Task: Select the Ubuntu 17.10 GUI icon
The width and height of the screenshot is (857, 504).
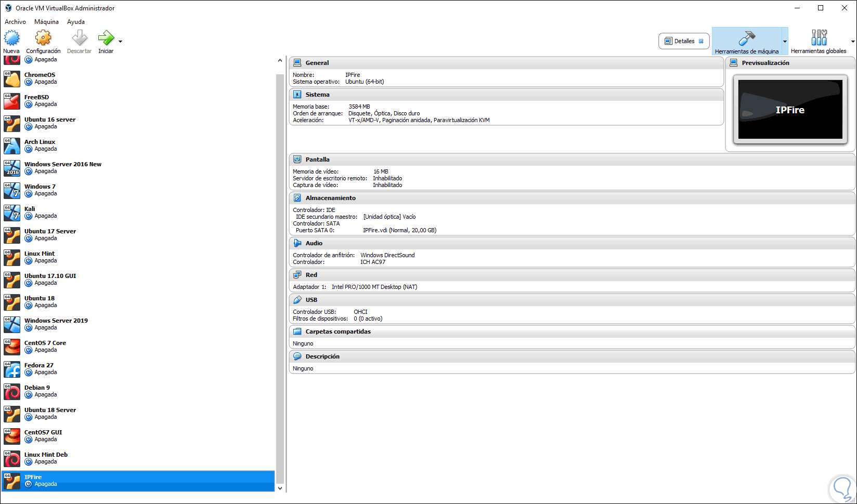Action: click(x=12, y=280)
